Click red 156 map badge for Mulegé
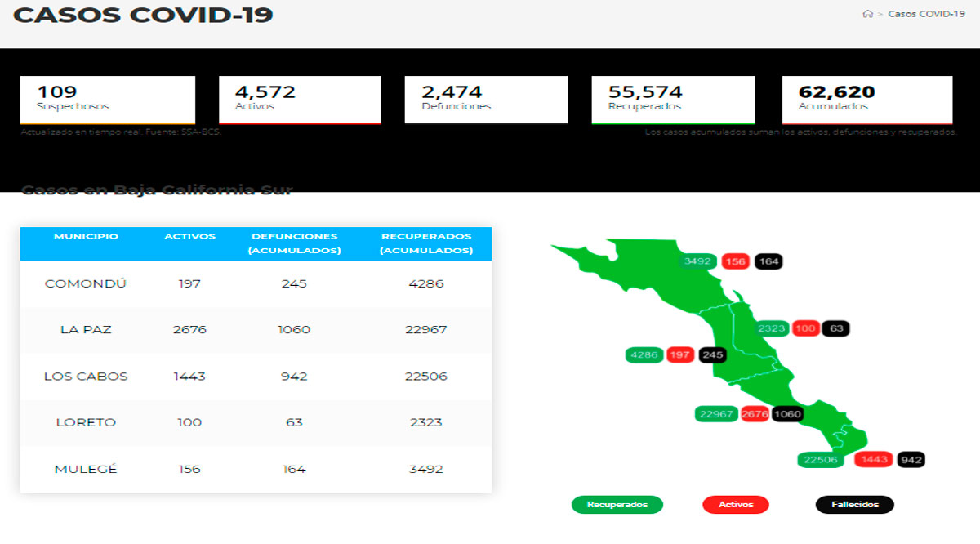The width and height of the screenshot is (980, 544). [x=736, y=261]
